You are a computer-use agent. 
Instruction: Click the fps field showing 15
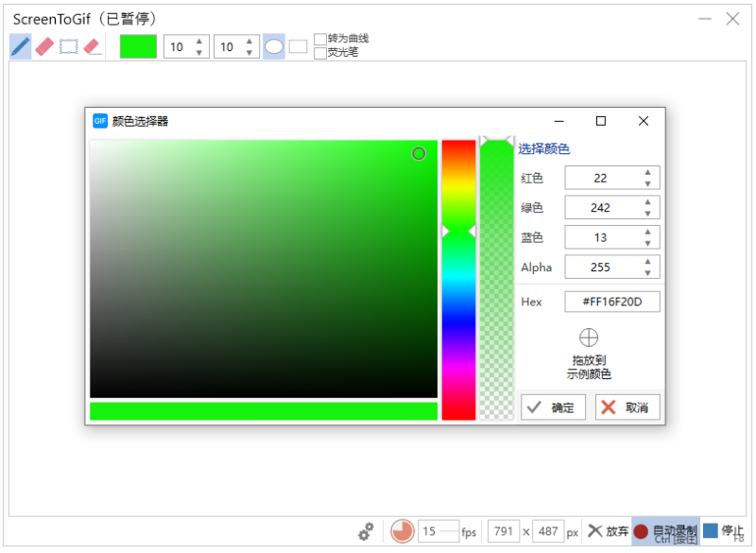pyautogui.click(x=438, y=531)
